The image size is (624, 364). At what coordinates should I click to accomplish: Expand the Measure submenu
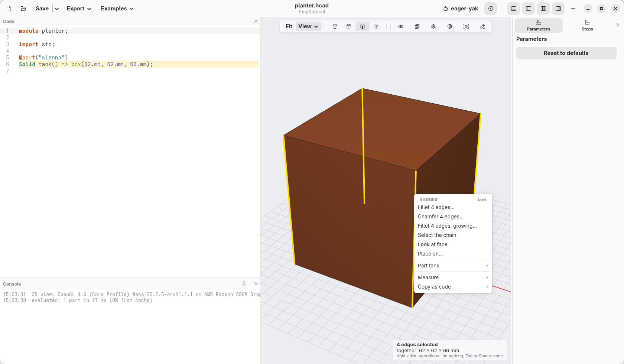(453, 277)
